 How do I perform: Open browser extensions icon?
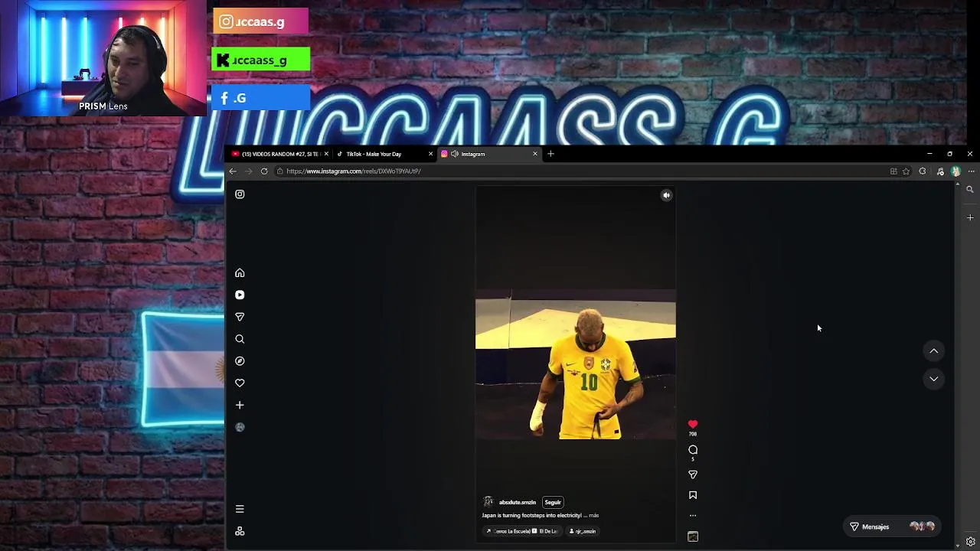click(923, 171)
